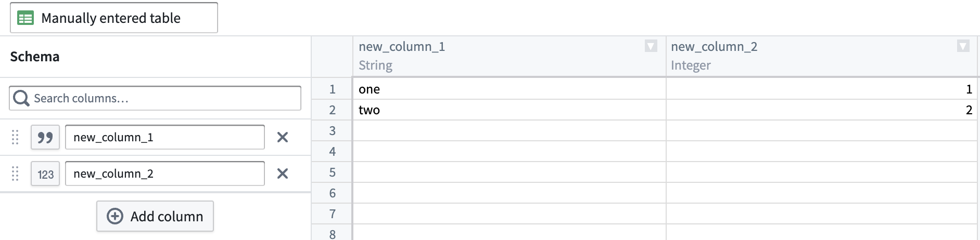Select the cell containing "two"

click(509, 110)
